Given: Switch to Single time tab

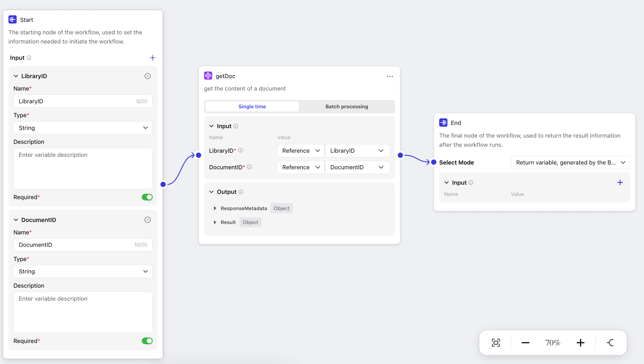Looking at the screenshot, I should [x=252, y=107].
